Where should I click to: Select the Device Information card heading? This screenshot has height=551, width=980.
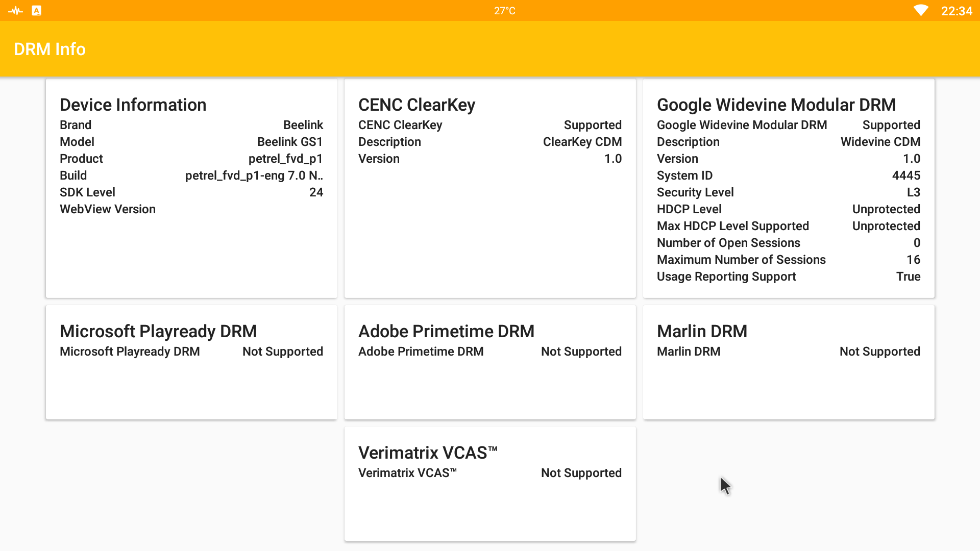(133, 105)
